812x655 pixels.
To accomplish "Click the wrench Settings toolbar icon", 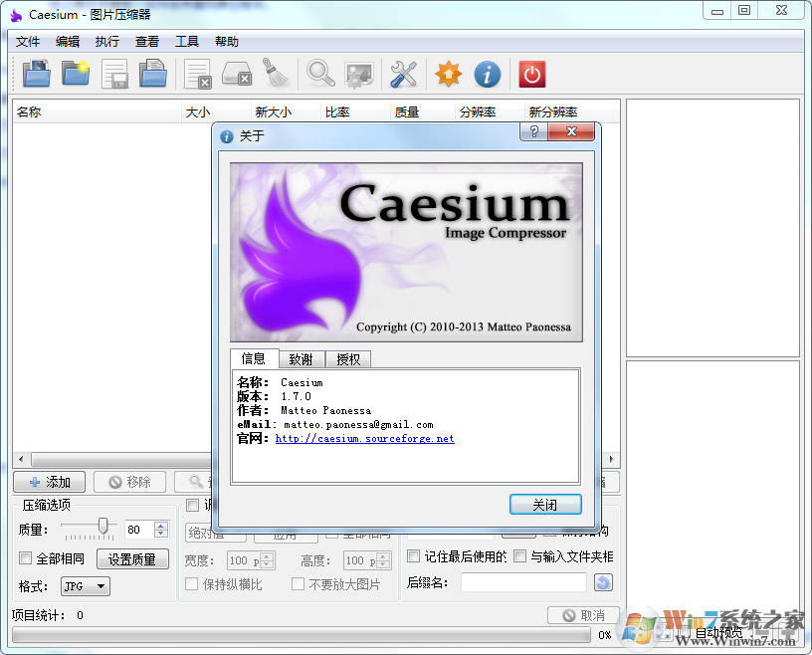I will tap(403, 74).
